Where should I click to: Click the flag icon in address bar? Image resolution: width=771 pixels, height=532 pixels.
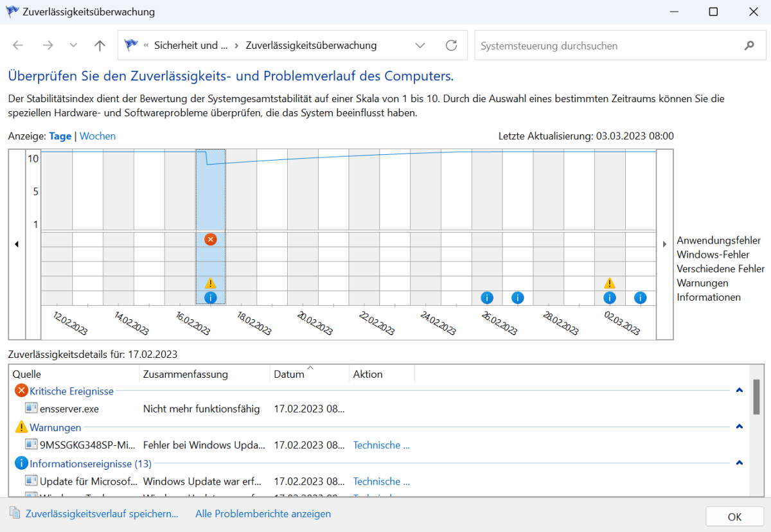pos(132,45)
